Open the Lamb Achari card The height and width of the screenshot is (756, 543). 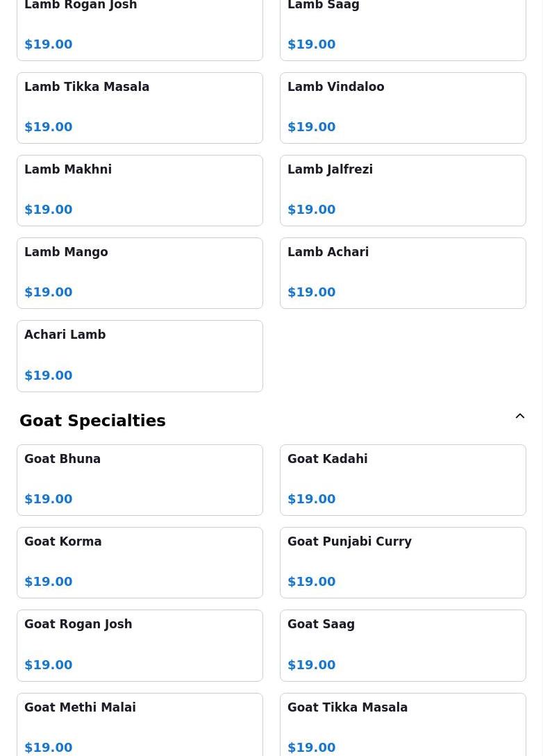click(x=403, y=273)
